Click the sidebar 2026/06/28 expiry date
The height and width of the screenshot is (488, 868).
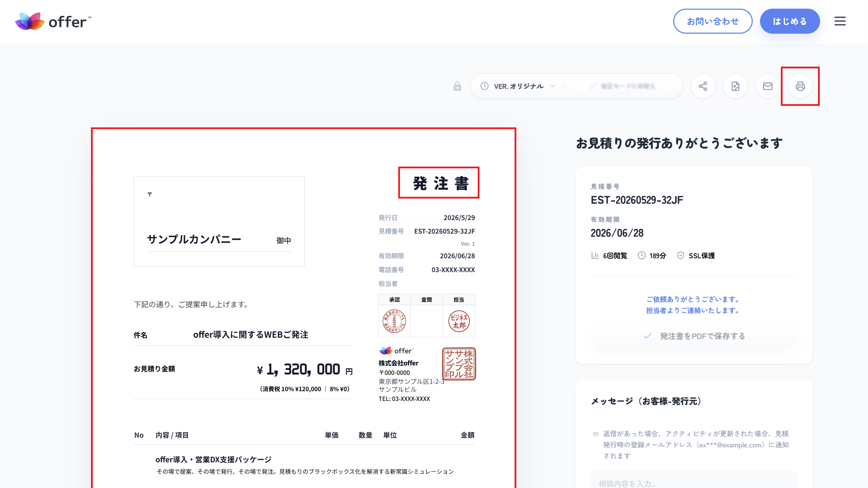pyautogui.click(x=617, y=233)
